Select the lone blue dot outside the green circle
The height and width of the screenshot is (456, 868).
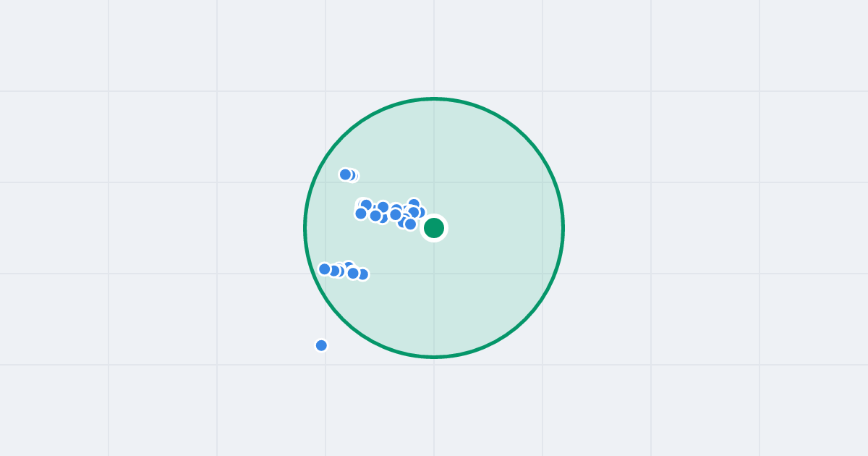(x=321, y=345)
